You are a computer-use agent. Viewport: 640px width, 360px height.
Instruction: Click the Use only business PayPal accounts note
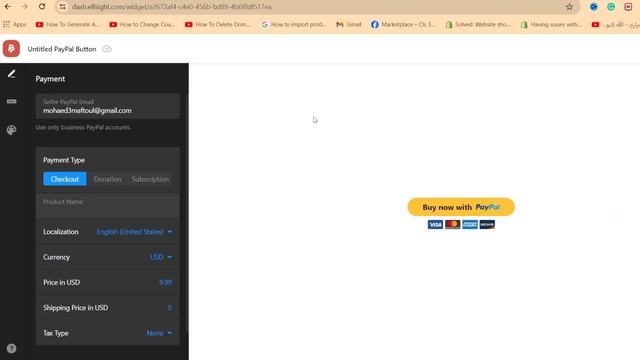83,127
